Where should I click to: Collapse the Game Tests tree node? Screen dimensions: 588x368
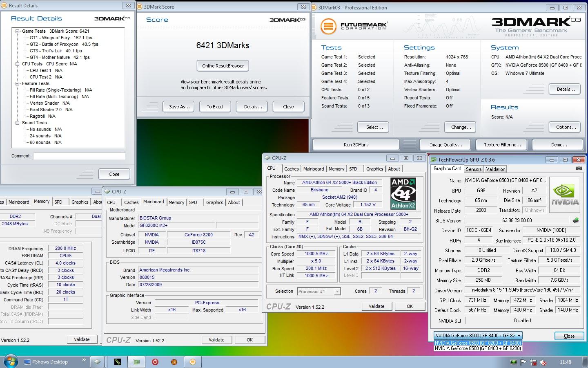pyautogui.click(x=18, y=31)
